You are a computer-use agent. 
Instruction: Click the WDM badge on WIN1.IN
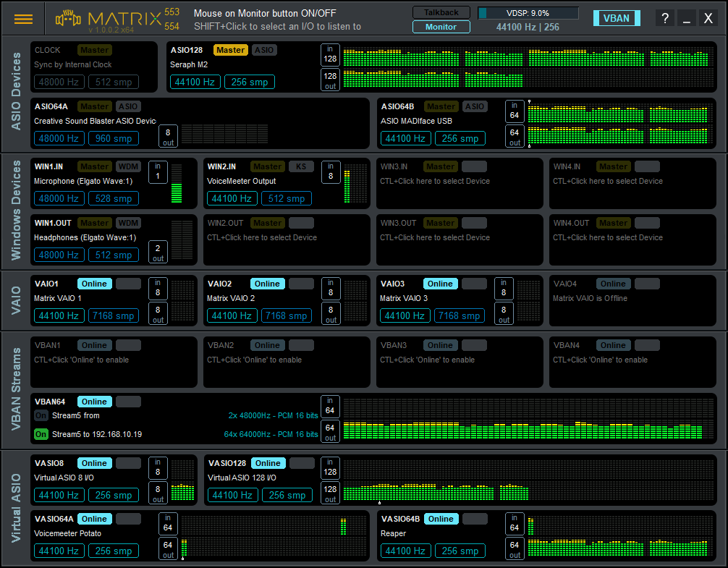[129, 166]
